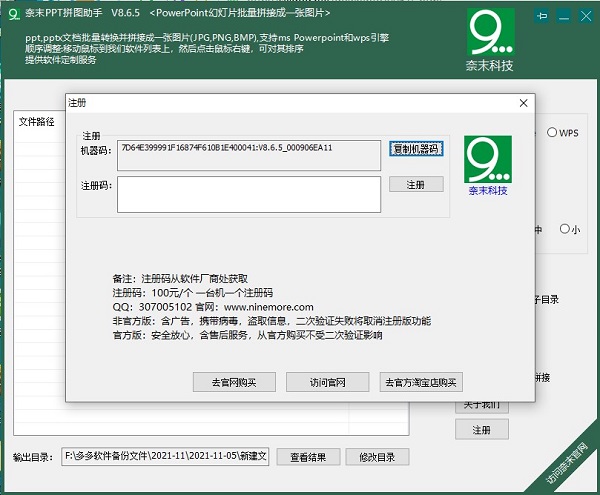This screenshot has width=600, height=495.
Task: Click the 提供软件定制服务 header text
Action: coord(60,60)
